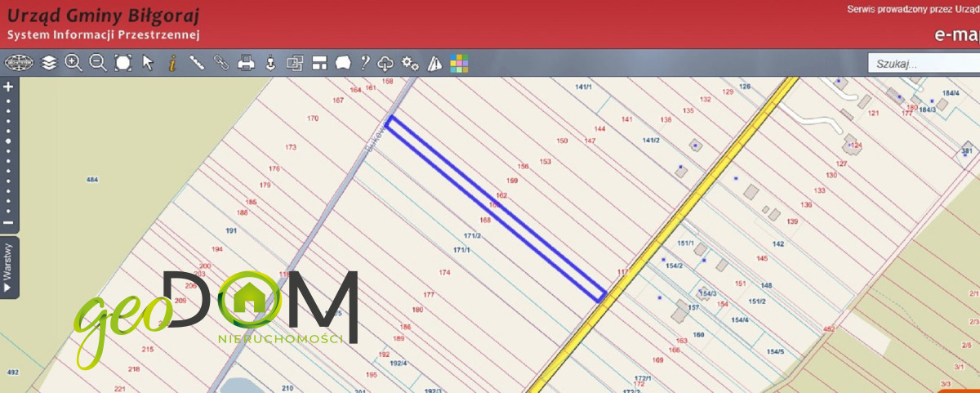Image resolution: width=980 pixels, height=393 pixels.
Task: Click parcel label 171/1
Action: (462, 249)
